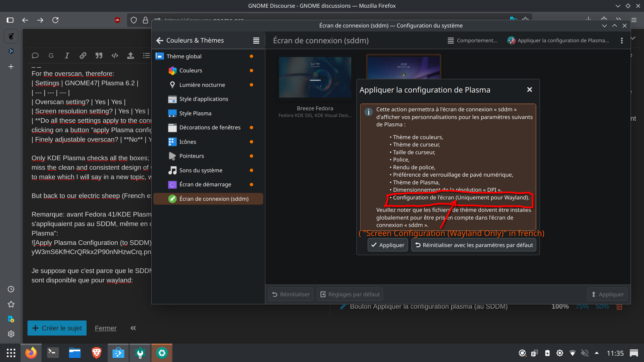
Task: Open Comportement... toolbar option
Action: point(472,41)
